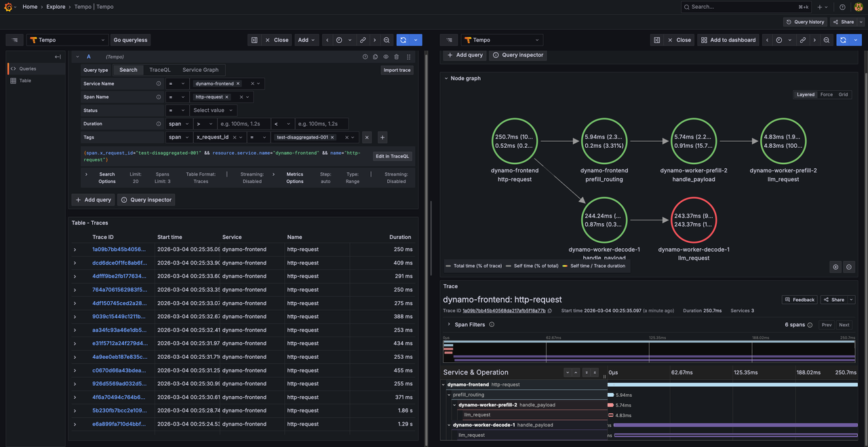This screenshot has height=447, width=868.
Task: Open the left Tempo datasource picker
Action: (67, 40)
